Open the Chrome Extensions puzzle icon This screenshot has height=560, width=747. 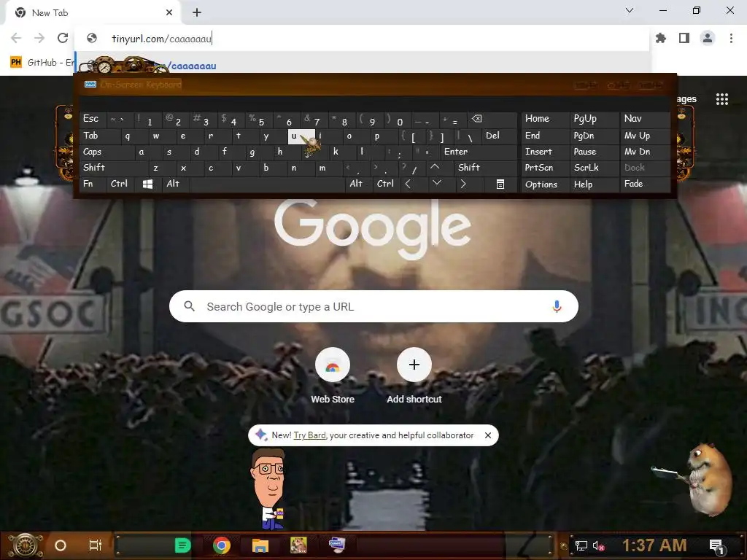pos(661,38)
